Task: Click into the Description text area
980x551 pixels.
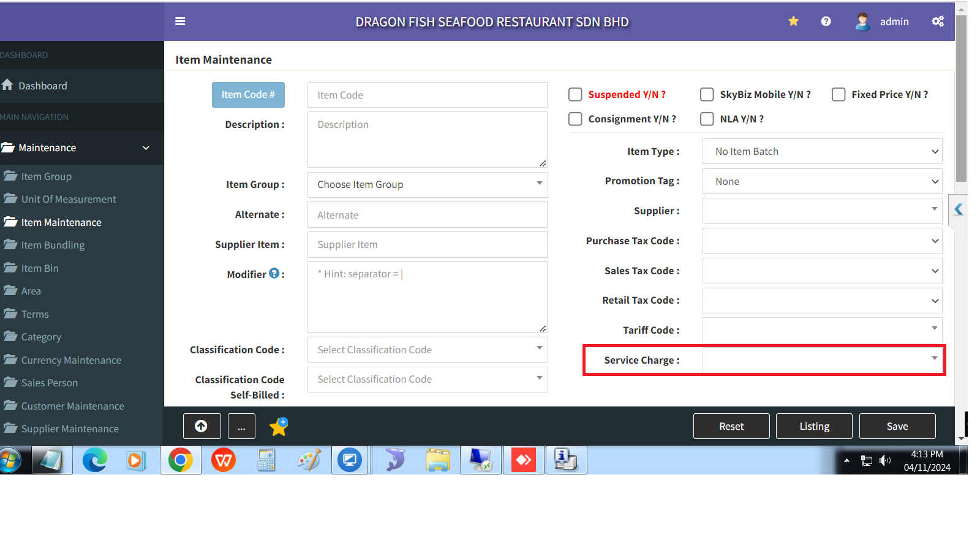Action: [x=427, y=140]
